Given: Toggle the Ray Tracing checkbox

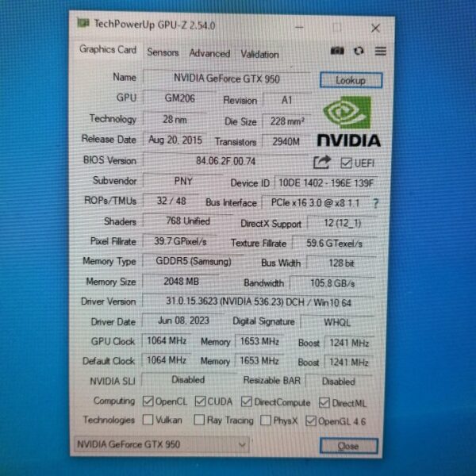Looking at the screenshot, I should point(200,420).
